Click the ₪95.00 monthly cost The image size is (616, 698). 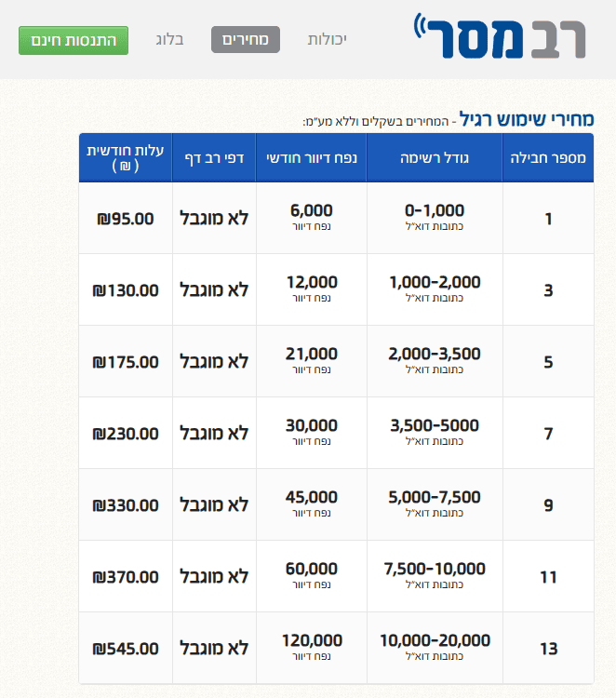pyautogui.click(x=126, y=219)
